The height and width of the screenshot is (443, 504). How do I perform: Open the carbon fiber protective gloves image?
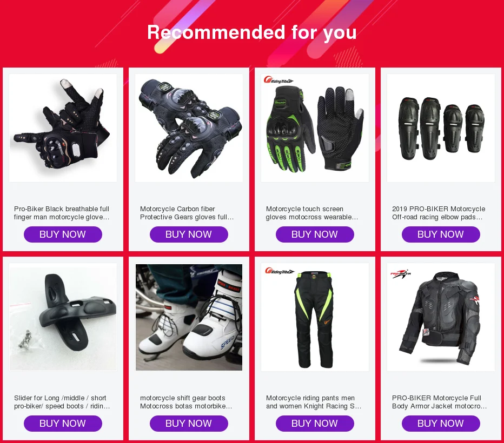click(189, 128)
